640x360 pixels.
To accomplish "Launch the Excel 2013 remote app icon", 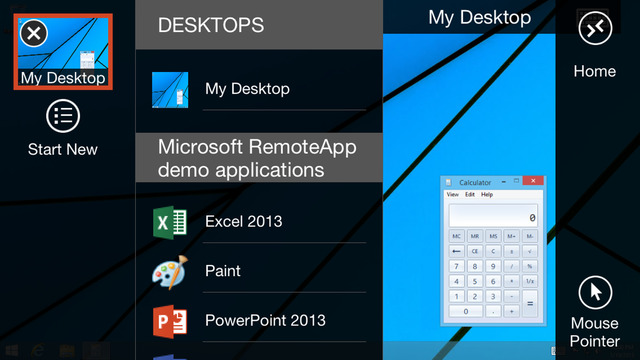I will click(170, 222).
